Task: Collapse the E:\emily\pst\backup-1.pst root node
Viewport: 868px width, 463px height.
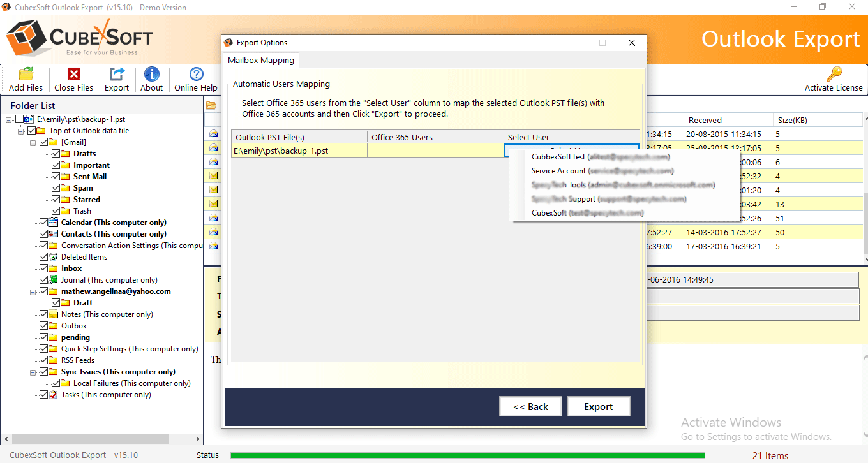Action: point(9,119)
